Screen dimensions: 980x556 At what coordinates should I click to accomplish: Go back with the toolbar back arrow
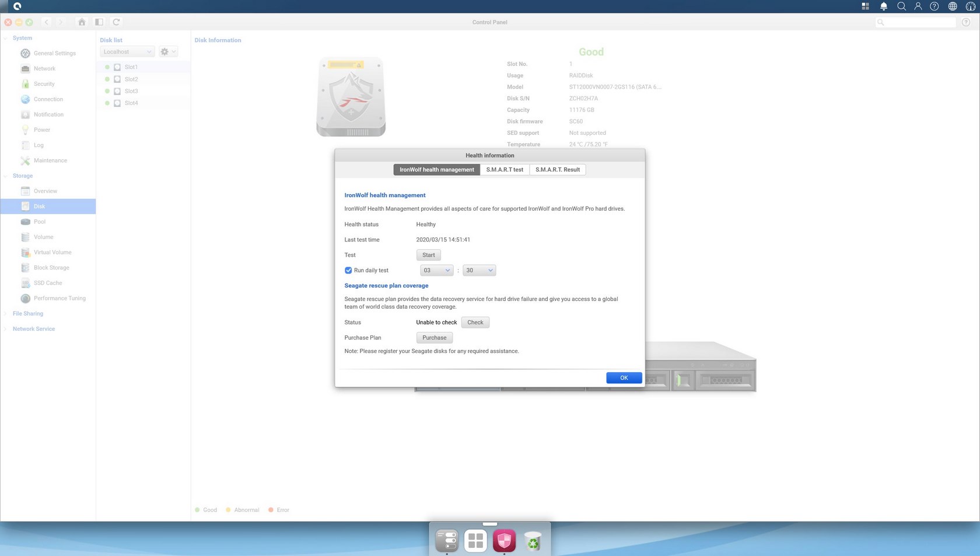click(x=46, y=22)
